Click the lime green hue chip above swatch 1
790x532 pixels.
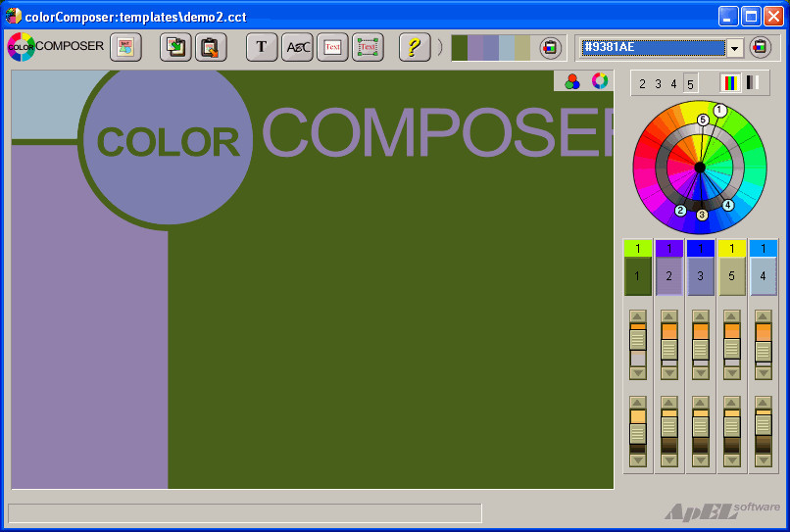pos(638,249)
